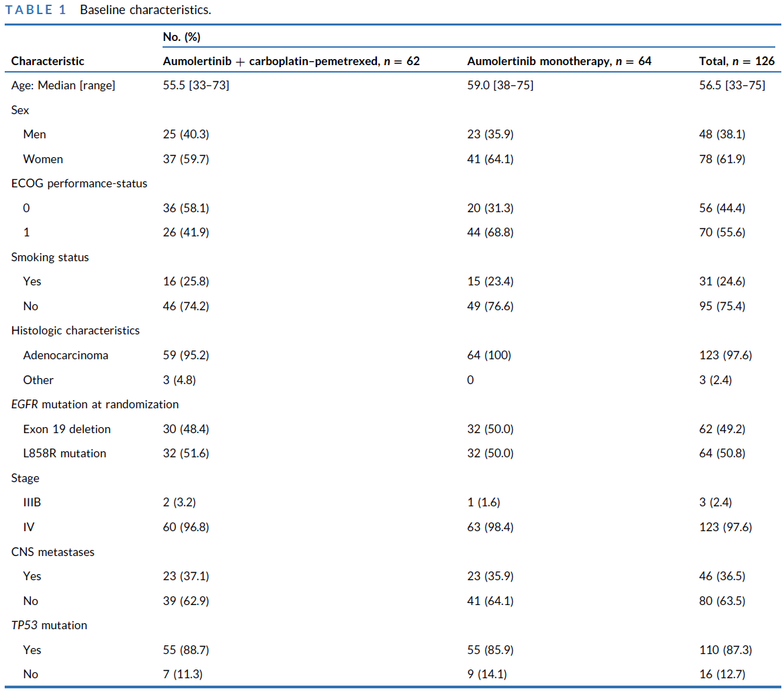Select the 'Smoking status' row heading
This screenshot has height=691, width=784.
coord(50,257)
